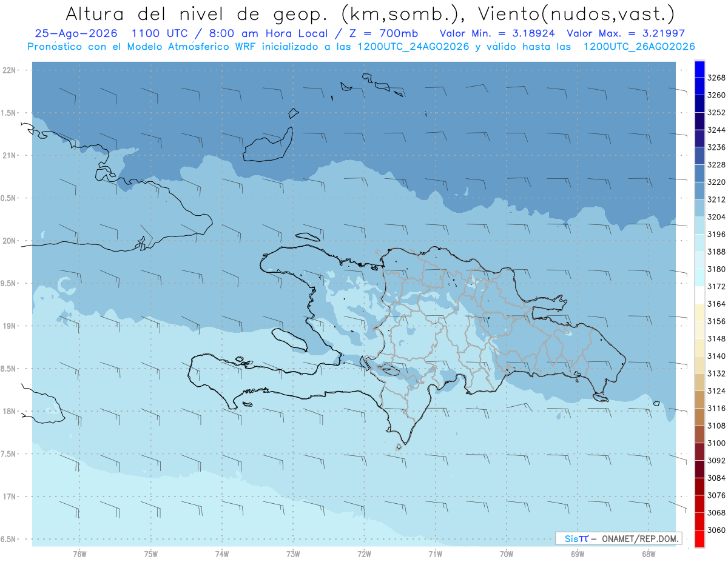Click the color band between 3212 and 3220
Viewport: 728px width, 562px height.
point(699,190)
